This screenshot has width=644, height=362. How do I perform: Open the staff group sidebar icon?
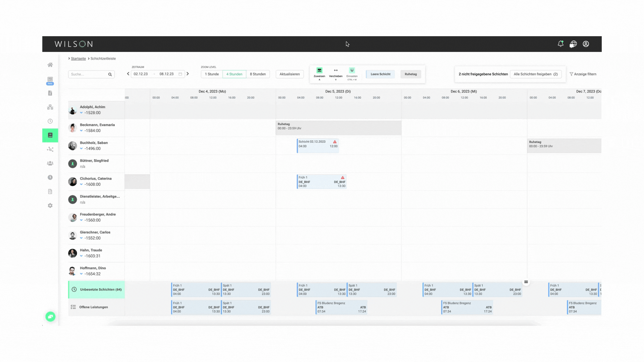click(50, 164)
